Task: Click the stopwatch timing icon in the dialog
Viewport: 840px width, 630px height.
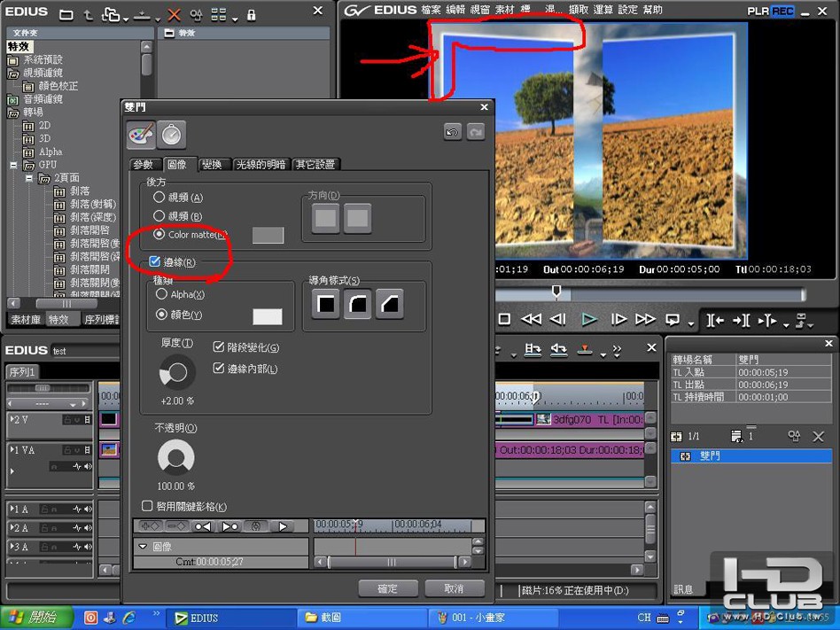Action: tap(172, 134)
